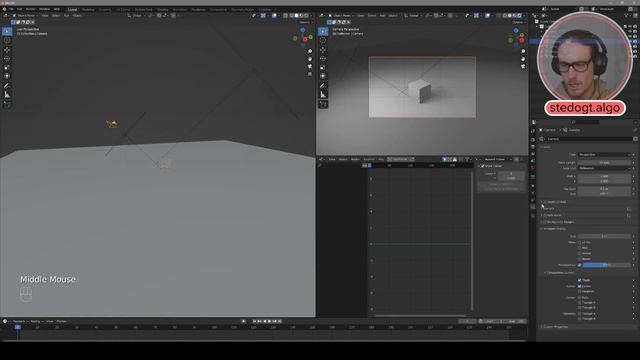640x360 pixels.
Task: Select the Cursor tool in left viewport
Action: 7,40
